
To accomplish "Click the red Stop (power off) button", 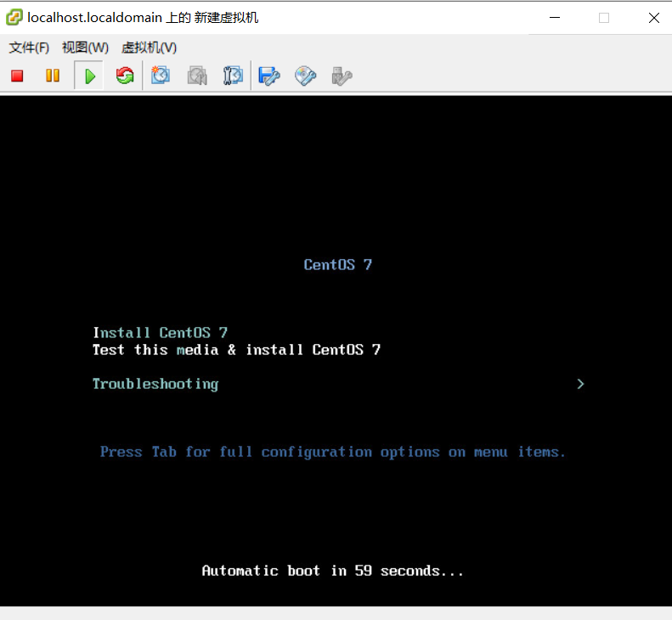I will point(17,76).
